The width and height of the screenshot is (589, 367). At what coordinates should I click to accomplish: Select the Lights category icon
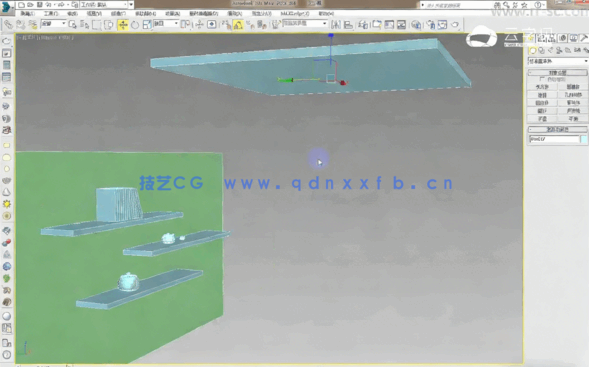(550, 50)
